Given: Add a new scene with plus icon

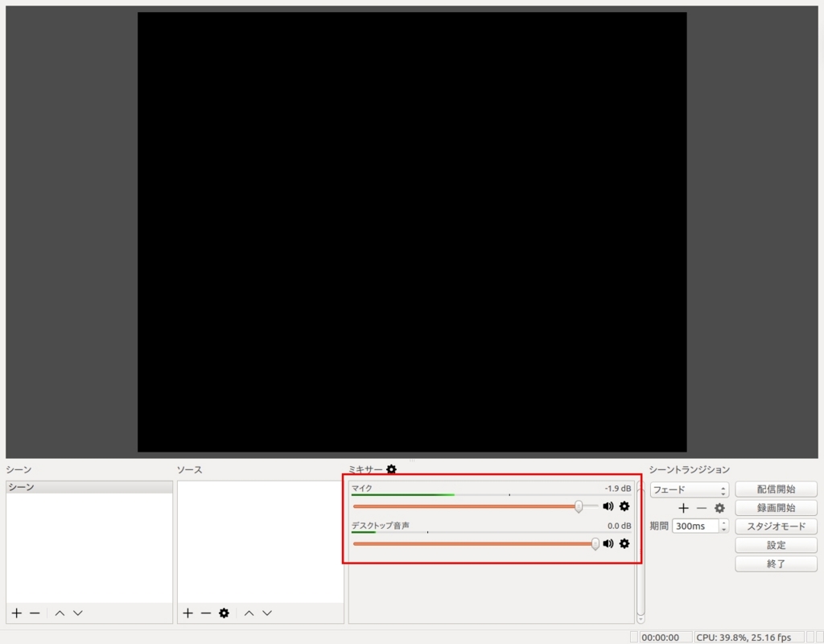Looking at the screenshot, I should tap(17, 613).
